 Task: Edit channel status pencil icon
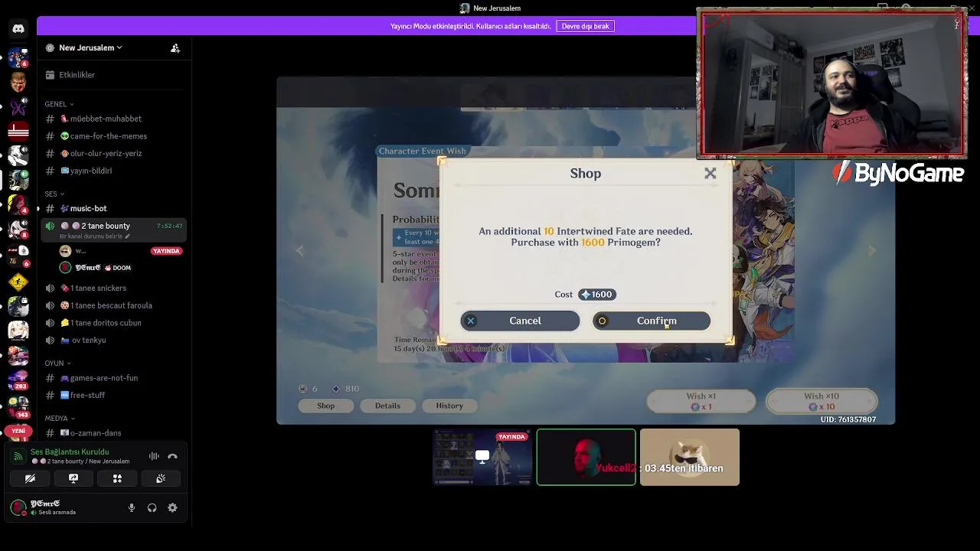point(128,236)
